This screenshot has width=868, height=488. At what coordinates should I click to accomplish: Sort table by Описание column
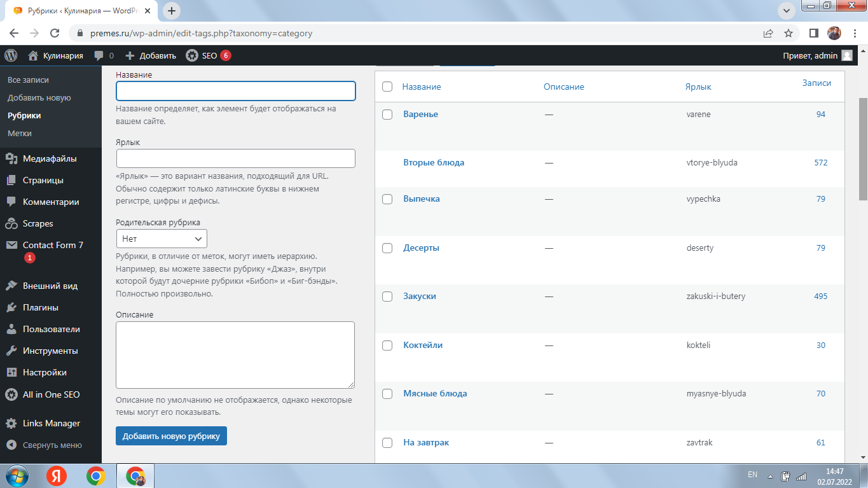[563, 87]
